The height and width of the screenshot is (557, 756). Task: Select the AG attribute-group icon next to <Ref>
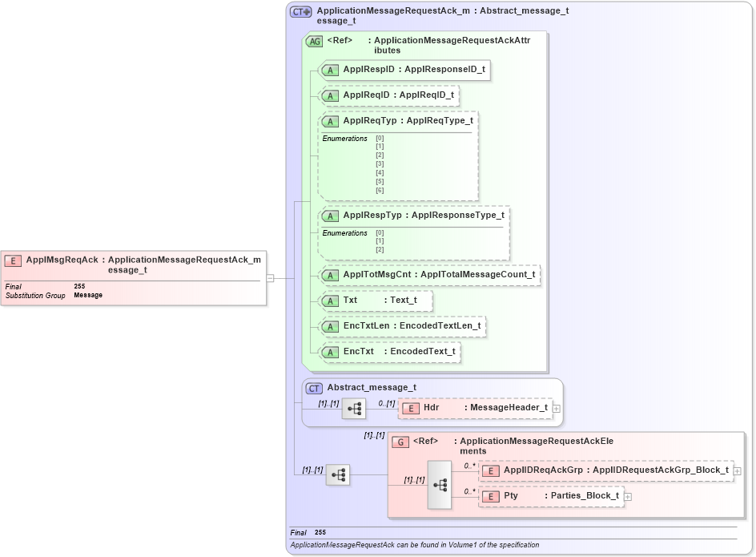(316, 40)
